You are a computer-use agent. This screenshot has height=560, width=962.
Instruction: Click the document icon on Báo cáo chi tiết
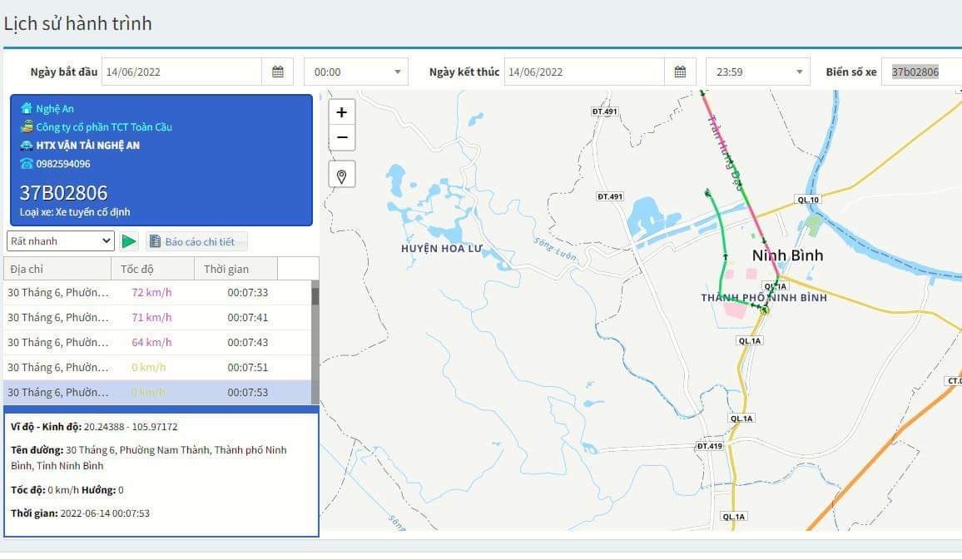(156, 241)
